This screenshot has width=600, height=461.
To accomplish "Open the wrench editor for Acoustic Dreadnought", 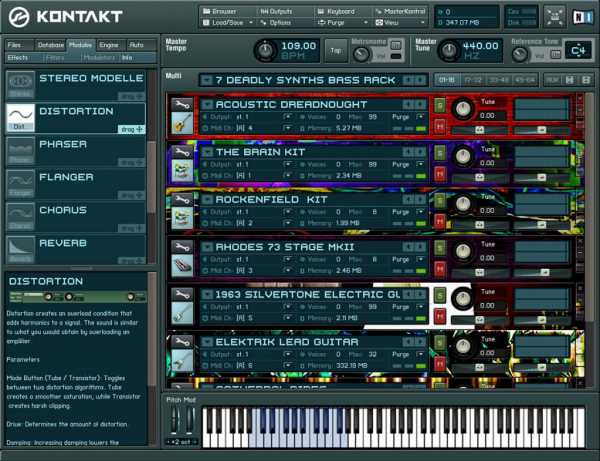I will tap(182, 104).
